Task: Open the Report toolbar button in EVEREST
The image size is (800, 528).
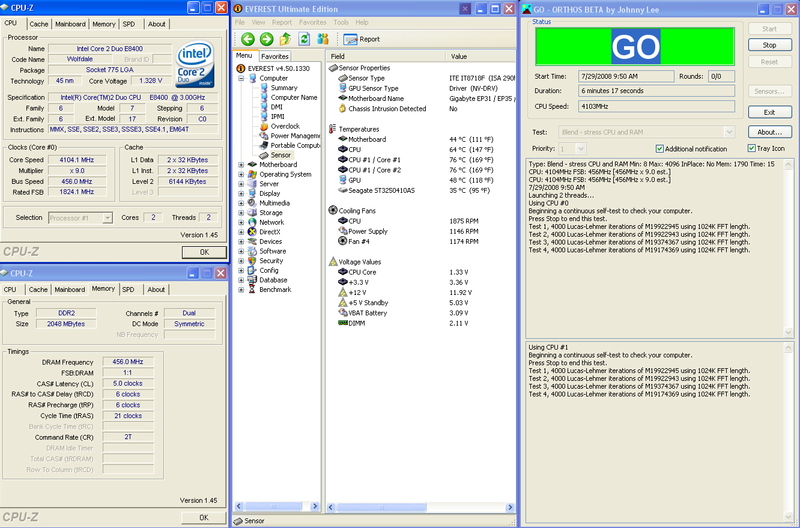Action: tap(362, 39)
